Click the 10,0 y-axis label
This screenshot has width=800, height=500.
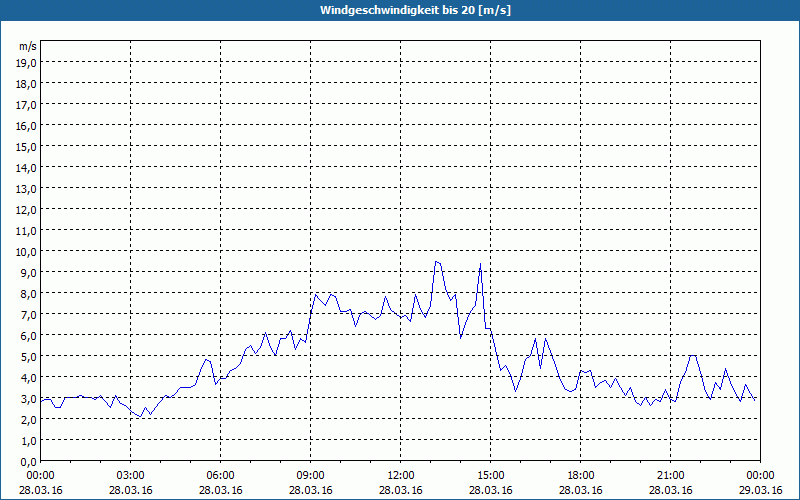tap(27, 252)
